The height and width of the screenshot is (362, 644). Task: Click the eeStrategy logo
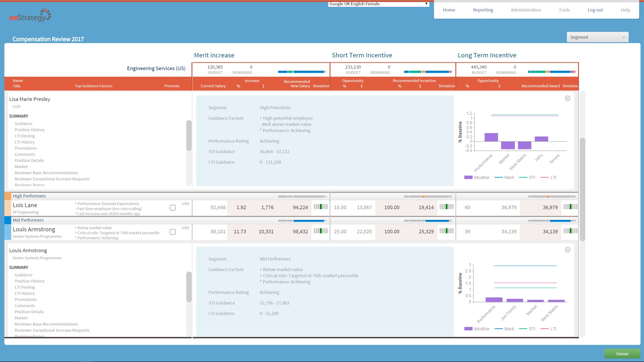click(30, 16)
